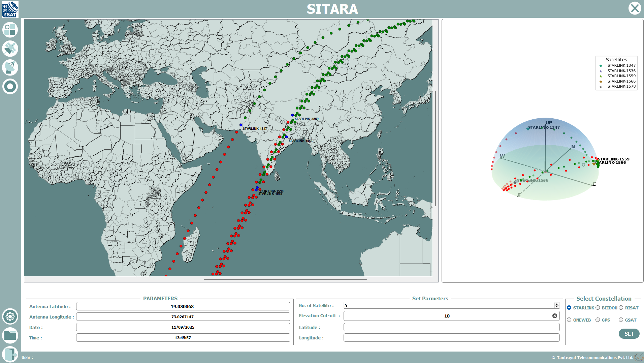Click the Antenna Latitude field

(183, 306)
